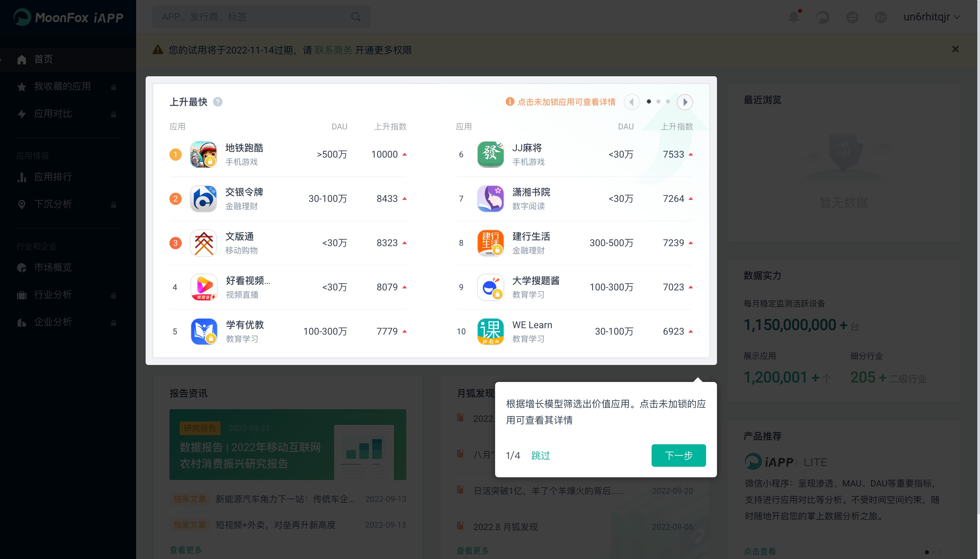Click the 好看视频 app icon
Viewport: 980px width, 559px height.
tap(204, 287)
